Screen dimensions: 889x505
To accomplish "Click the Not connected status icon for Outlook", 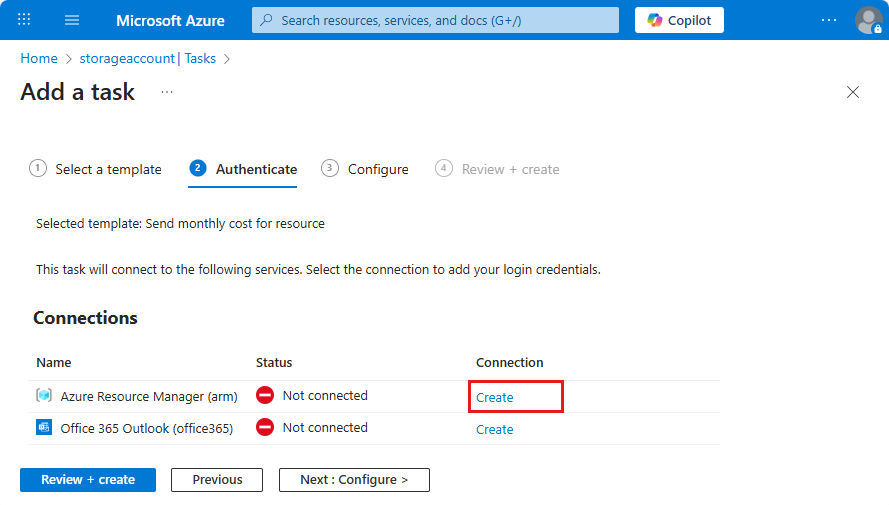I will coord(265,428).
